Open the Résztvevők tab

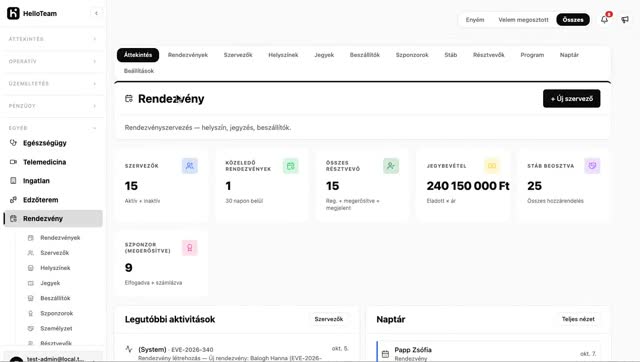[x=489, y=55]
